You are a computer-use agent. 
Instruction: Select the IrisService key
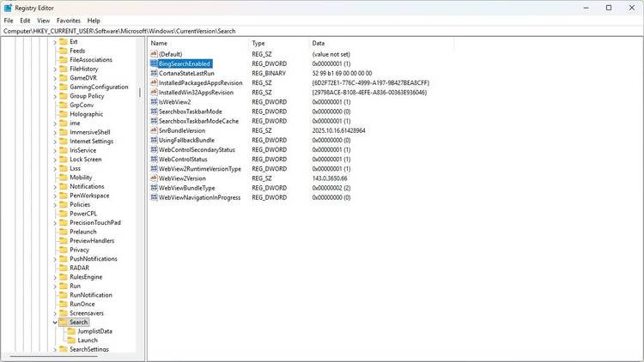pyautogui.click(x=83, y=150)
